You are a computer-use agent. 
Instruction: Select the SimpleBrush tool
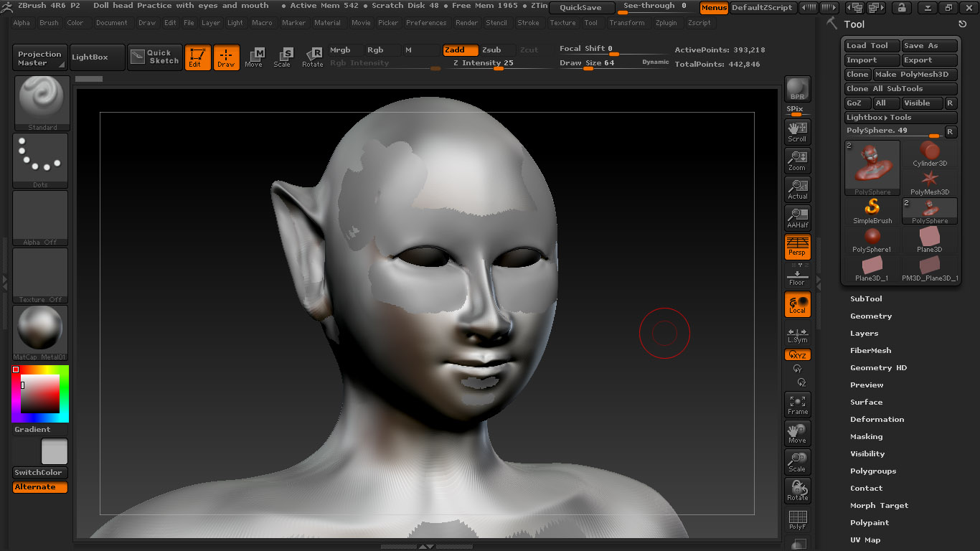(872, 212)
